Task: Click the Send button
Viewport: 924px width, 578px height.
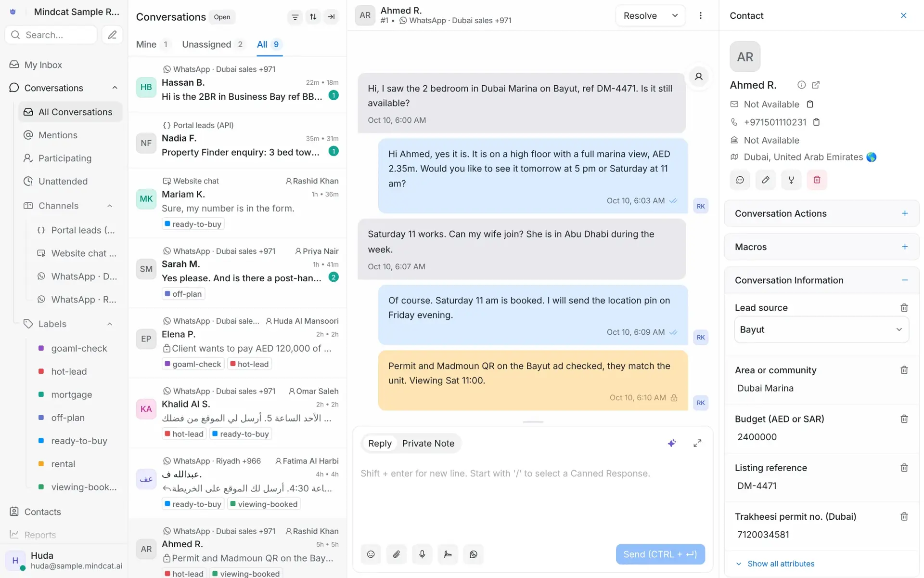Action: coord(660,554)
